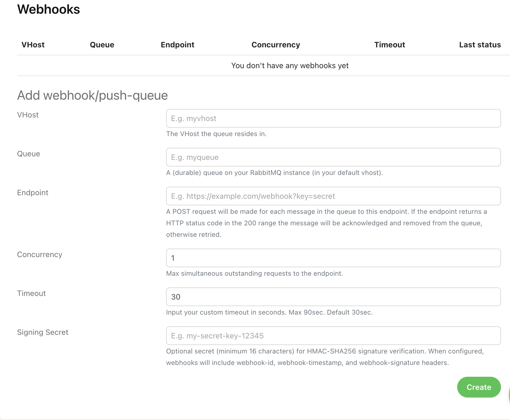Viewport: 510px width, 420px height.
Task: Click the VHost form label
Action: [28, 115]
